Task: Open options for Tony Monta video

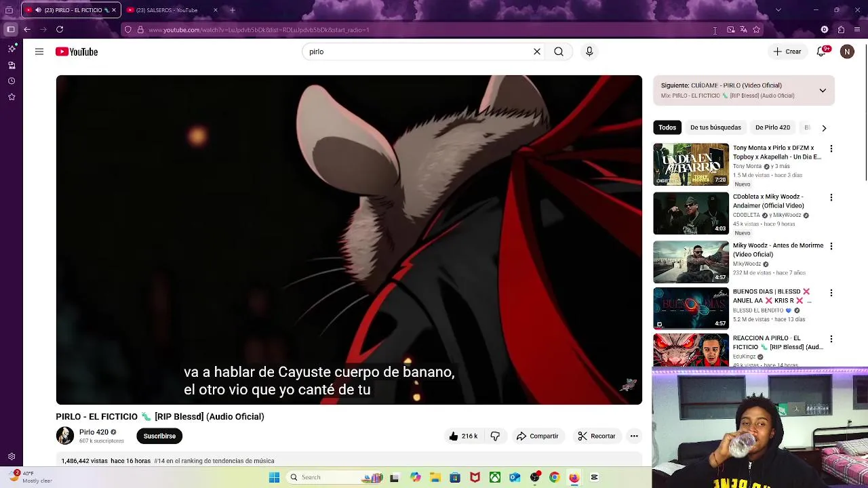Action: click(831, 148)
